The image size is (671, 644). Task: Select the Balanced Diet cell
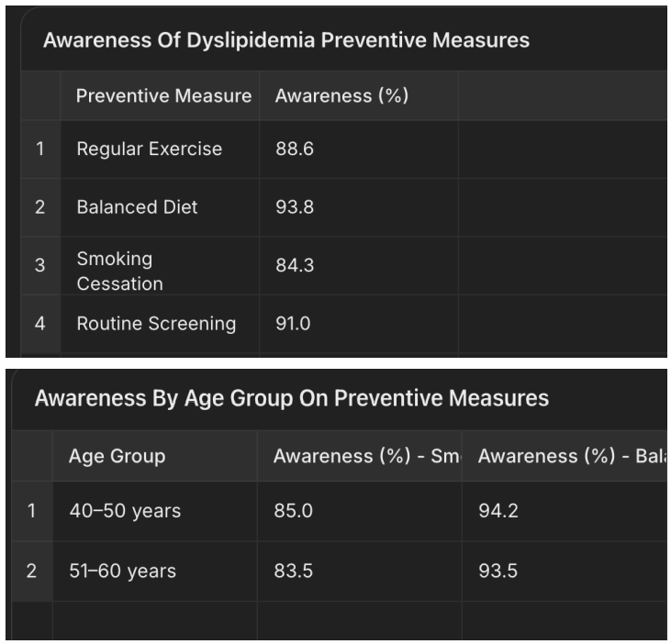(137, 207)
